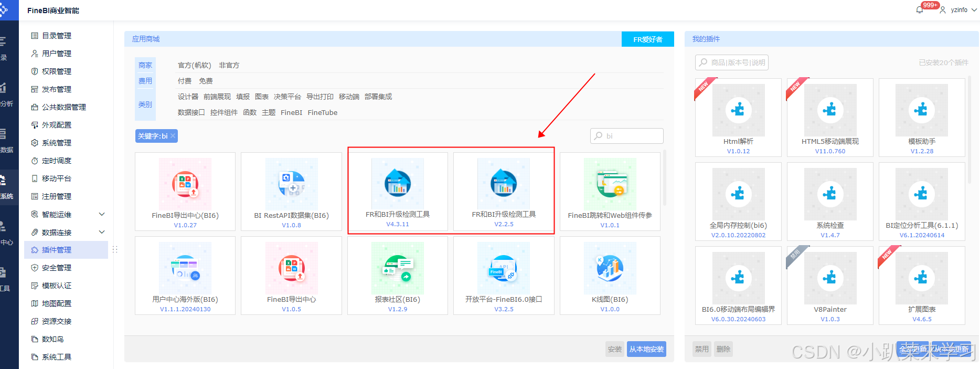Click the sidebar collapse drag handle
The width and height of the screenshot is (980, 369).
click(x=114, y=250)
